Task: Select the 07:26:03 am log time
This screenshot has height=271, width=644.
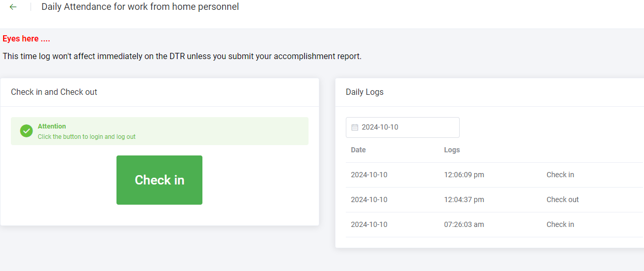Action: click(x=464, y=224)
